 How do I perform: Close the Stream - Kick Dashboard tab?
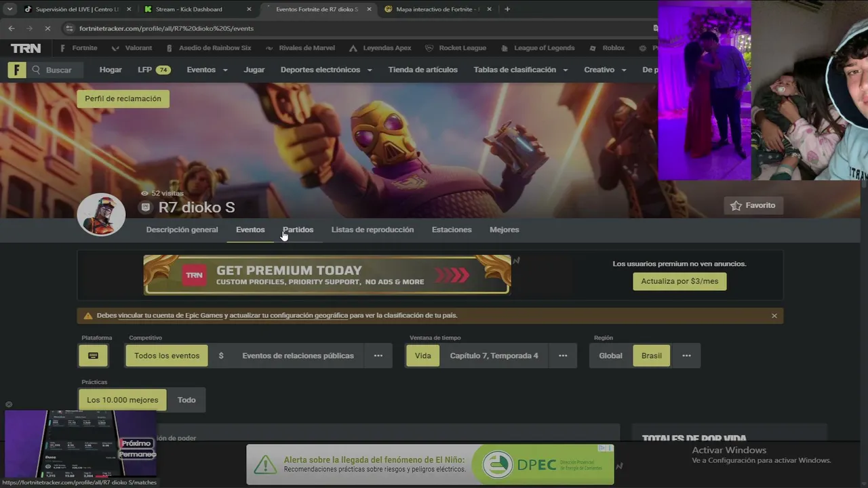pyautogui.click(x=249, y=9)
